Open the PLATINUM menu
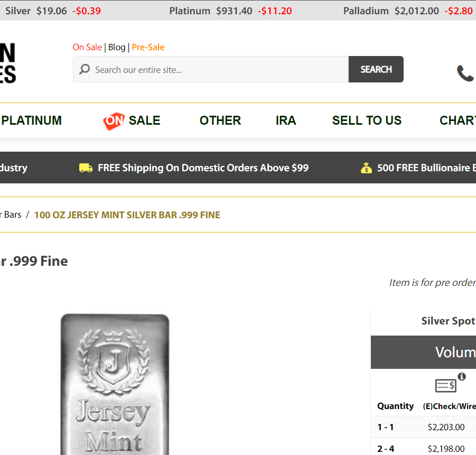 [31, 120]
